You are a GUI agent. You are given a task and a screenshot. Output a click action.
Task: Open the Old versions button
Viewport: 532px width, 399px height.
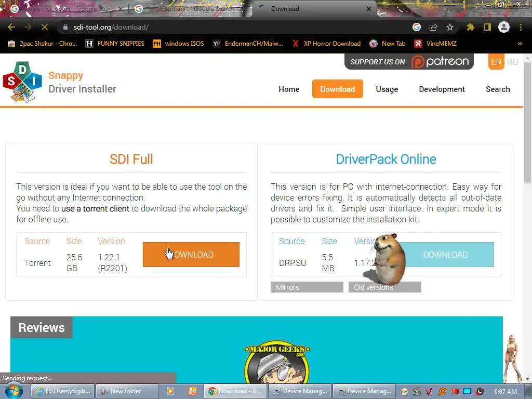pyautogui.click(x=385, y=287)
